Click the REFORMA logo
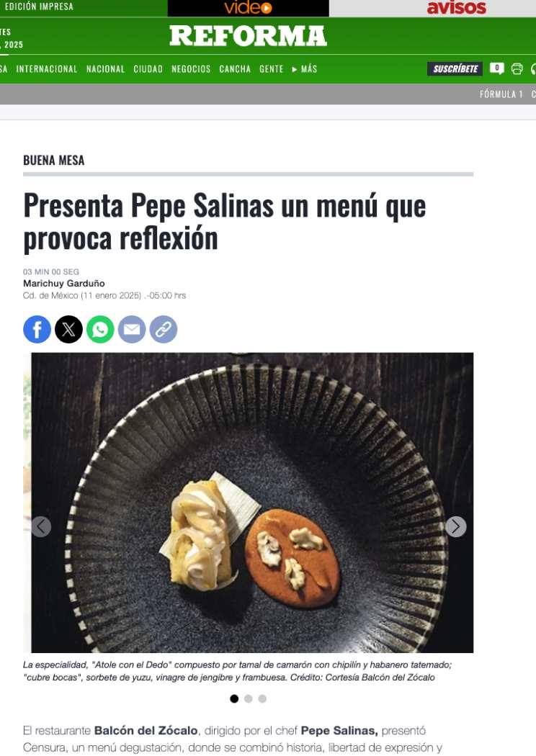The image size is (536, 756). coord(248,36)
